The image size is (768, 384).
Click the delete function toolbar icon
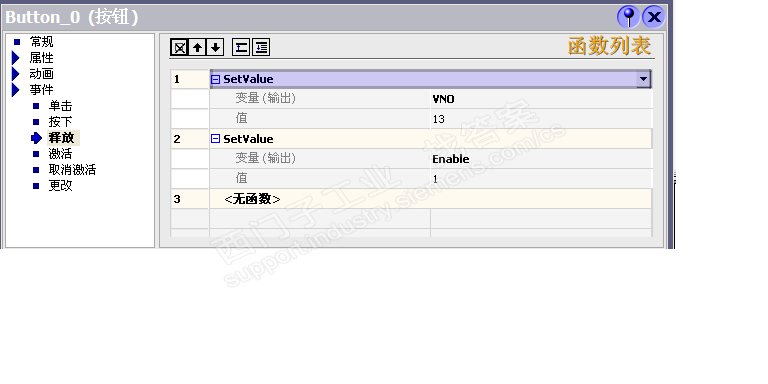[x=180, y=48]
